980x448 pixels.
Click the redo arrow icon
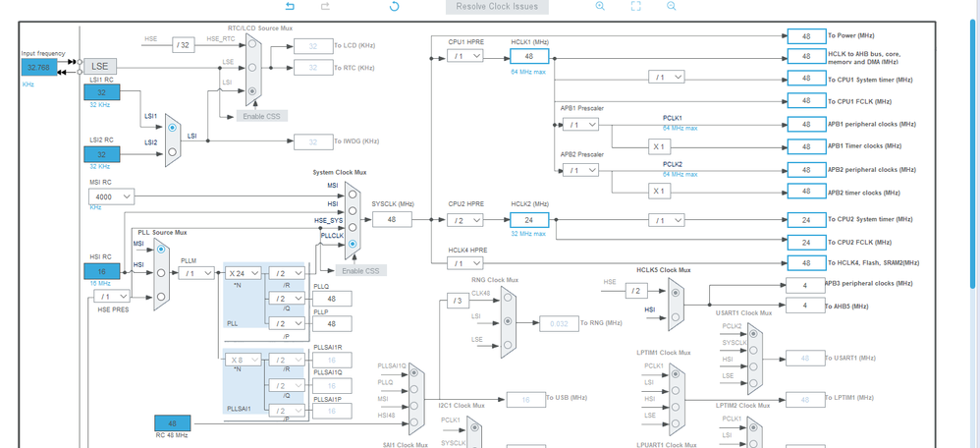click(x=325, y=6)
